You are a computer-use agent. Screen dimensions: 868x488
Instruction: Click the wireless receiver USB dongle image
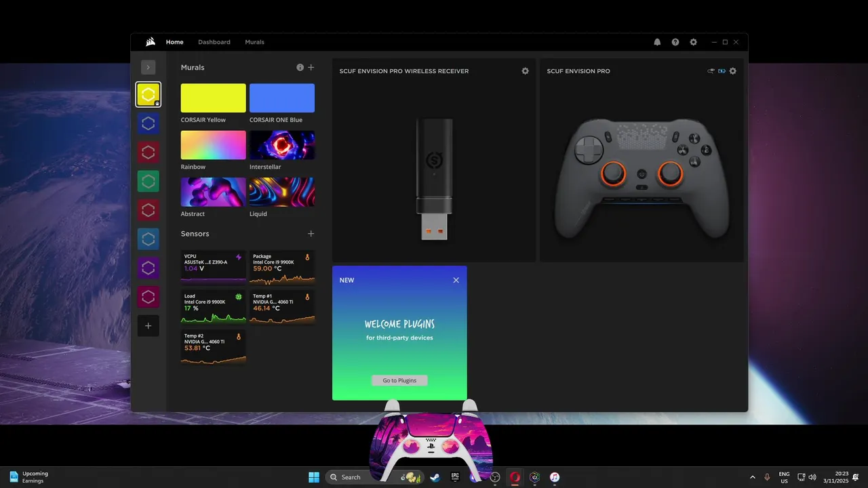(x=434, y=179)
